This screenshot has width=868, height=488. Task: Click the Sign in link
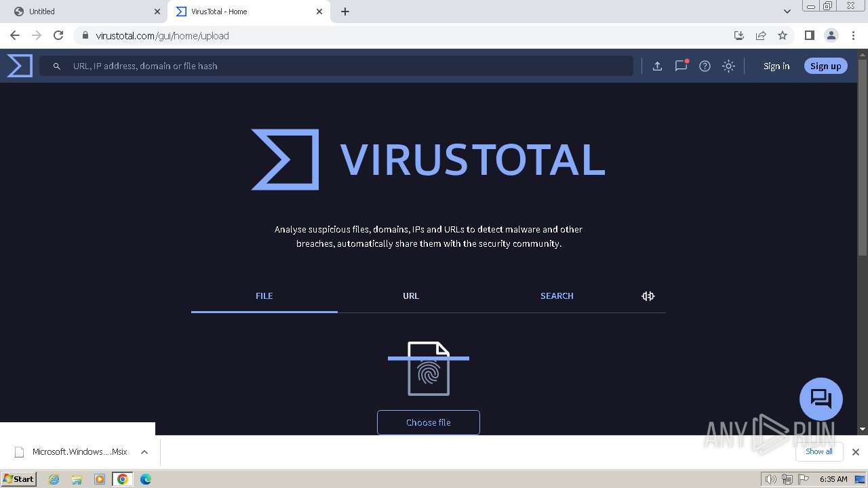click(x=776, y=66)
